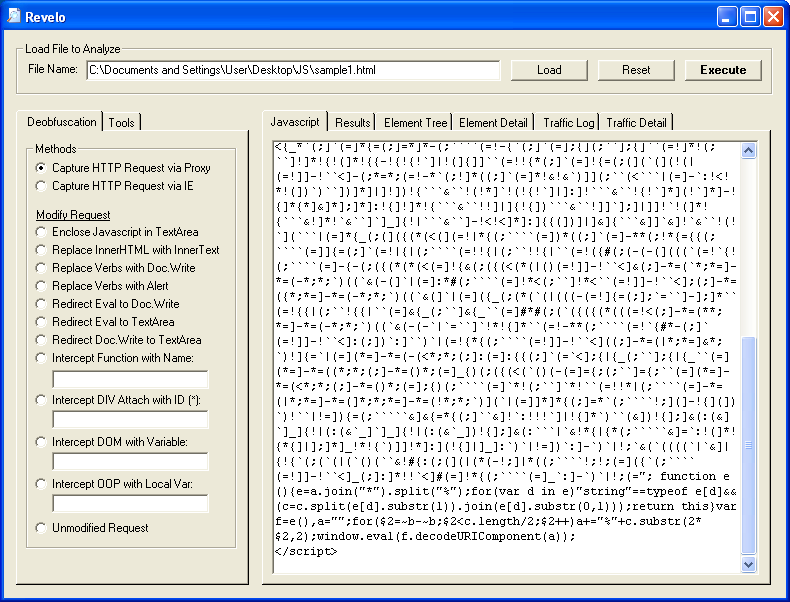Click the File Name path field
790x602 pixels.
(x=292, y=70)
